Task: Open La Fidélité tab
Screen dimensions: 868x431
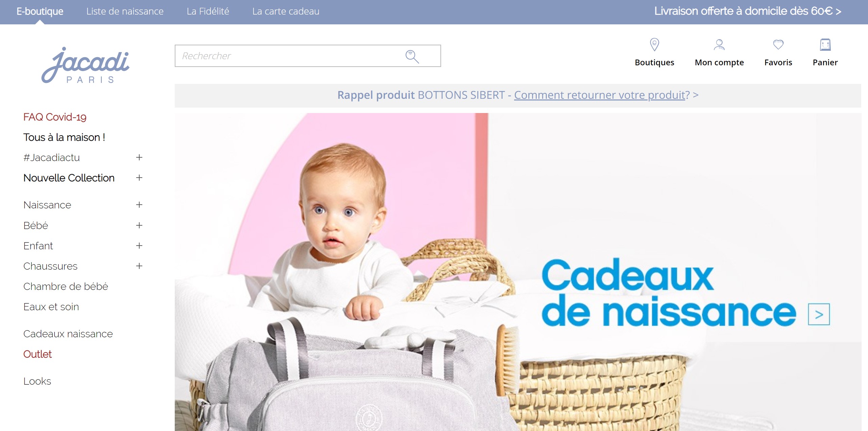Action: pos(208,11)
